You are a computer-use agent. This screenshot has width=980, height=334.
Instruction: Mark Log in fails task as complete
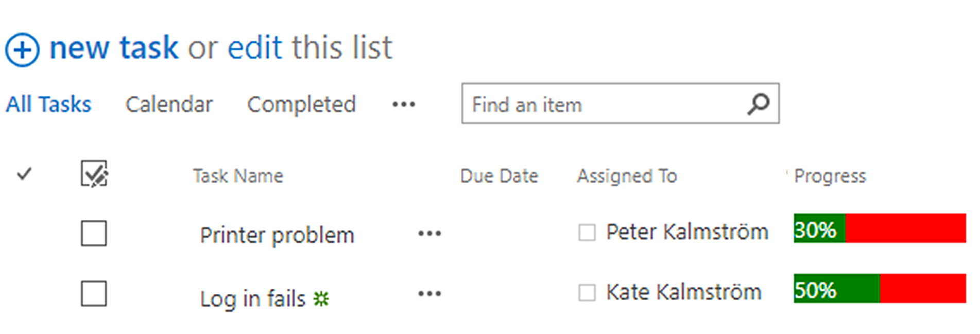coord(94,293)
